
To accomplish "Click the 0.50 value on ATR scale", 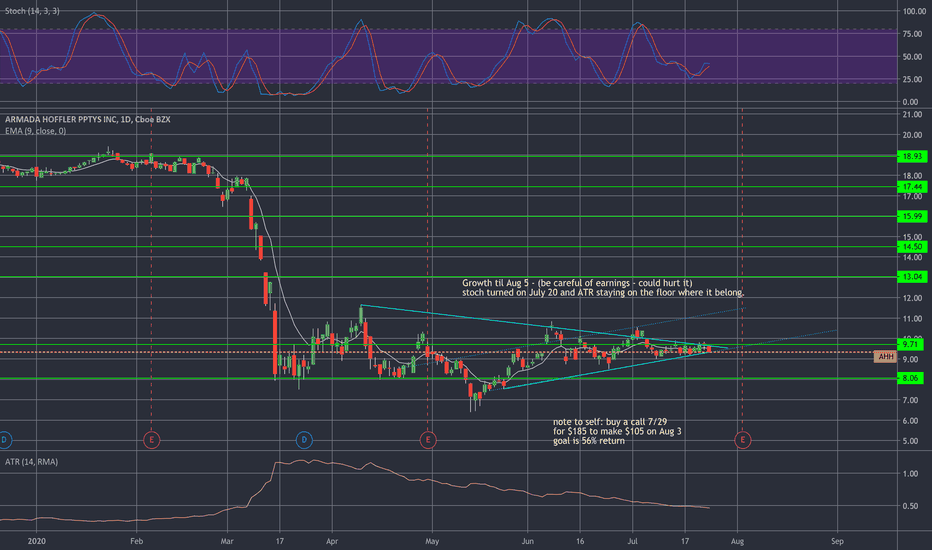I will (911, 507).
